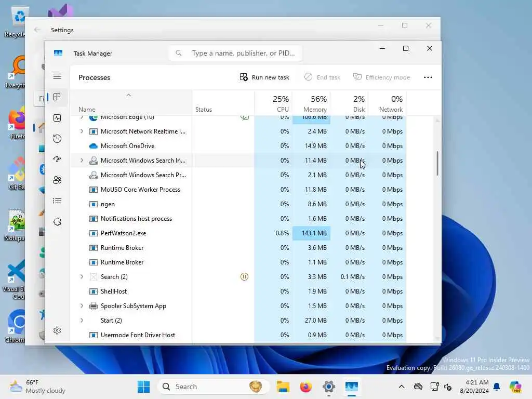Screen dimensions: 532x399
Task: Open weather widget showing 66°F
Action: coord(37,387)
